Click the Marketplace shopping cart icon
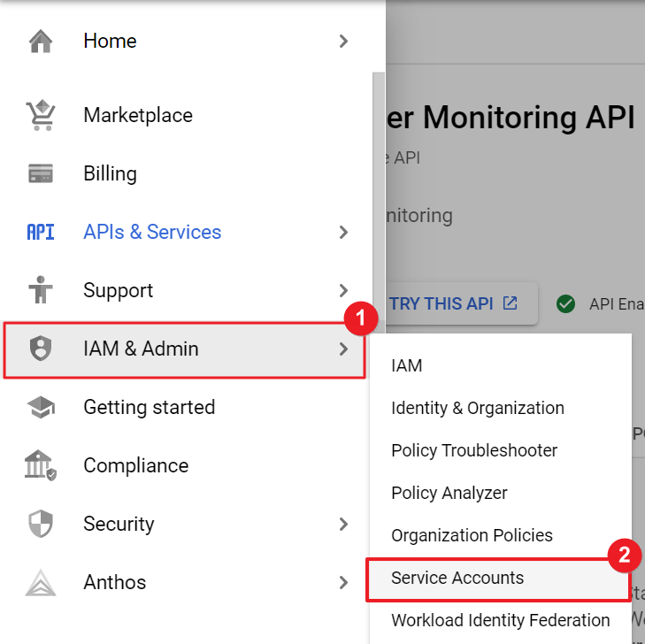 (x=41, y=115)
